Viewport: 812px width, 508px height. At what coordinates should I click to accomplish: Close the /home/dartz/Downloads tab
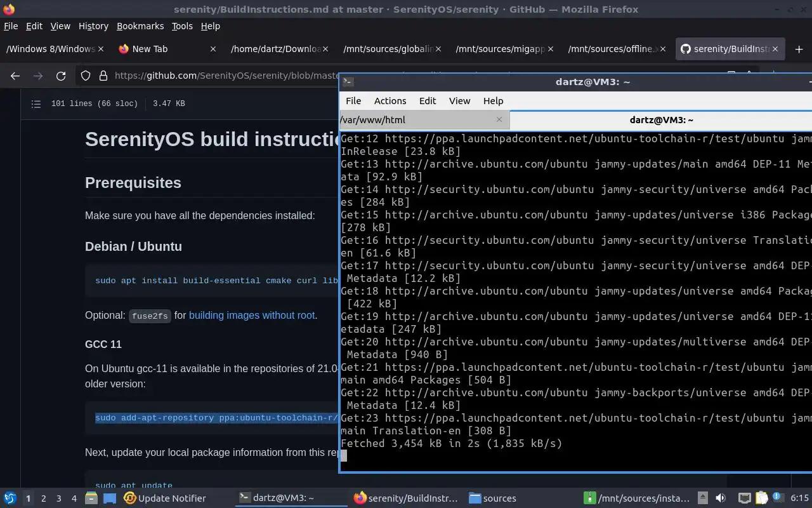point(325,49)
